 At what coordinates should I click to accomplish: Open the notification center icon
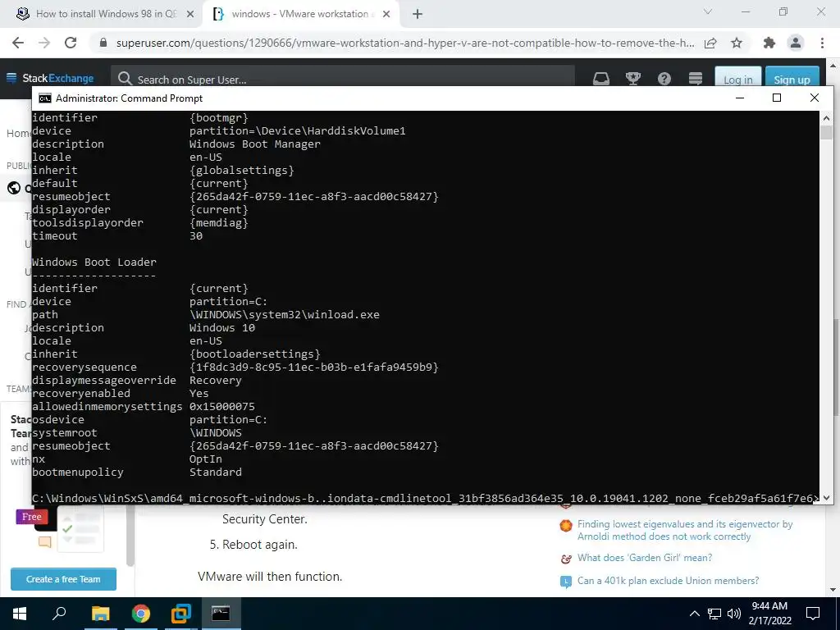(813, 614)
